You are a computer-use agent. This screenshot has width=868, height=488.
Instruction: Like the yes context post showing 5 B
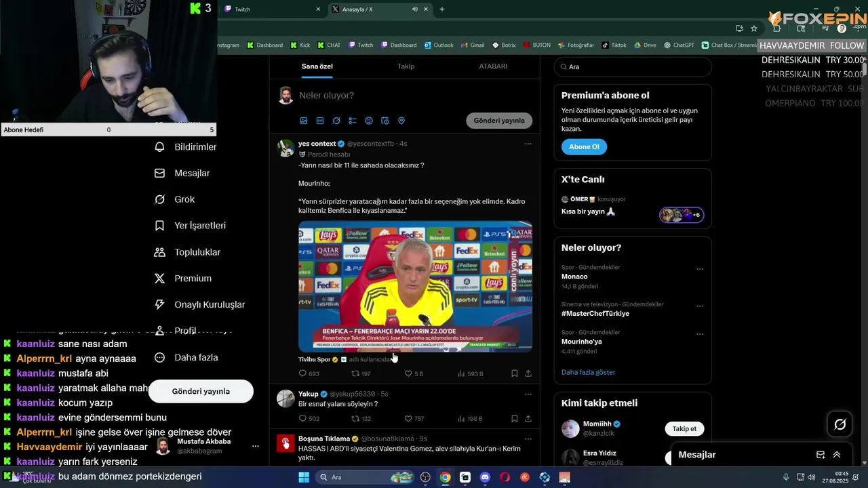point(414,373)
